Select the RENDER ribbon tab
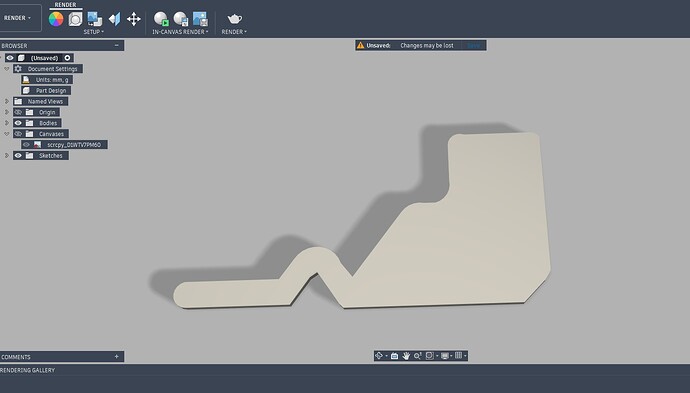Screen dimensions: 690x393 click(x=65, y=5)
